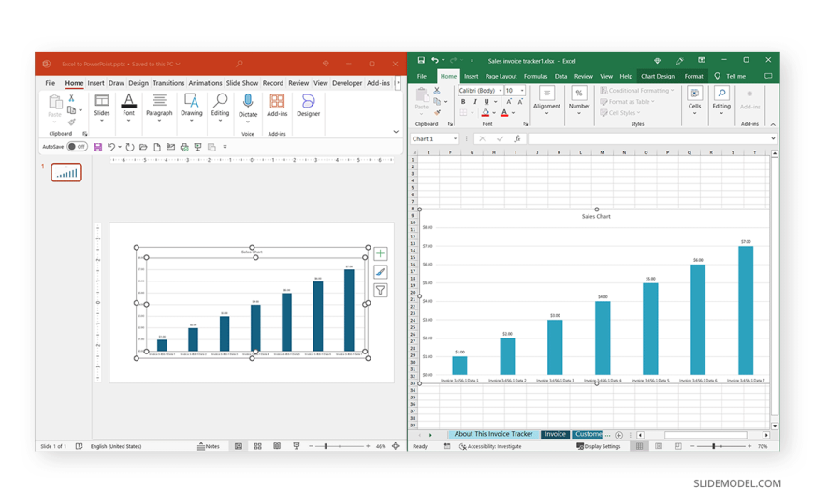Click the Chart Elements plus button beside chart
Viewport: 814px width, 504px height.
tap(381, 253)
